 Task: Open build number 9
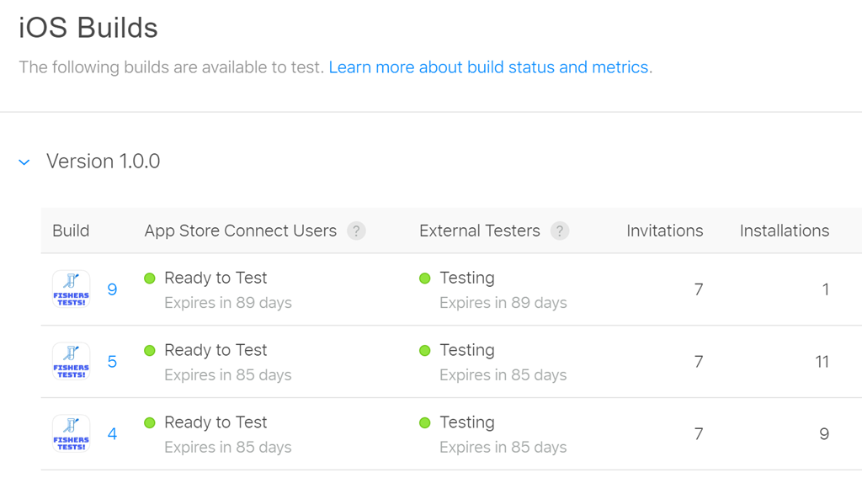tap(112, 289)
